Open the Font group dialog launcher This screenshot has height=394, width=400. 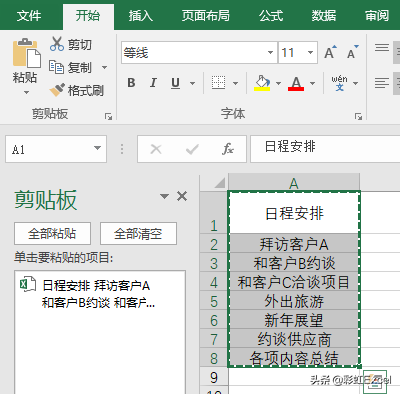click(x=358, y=116)
